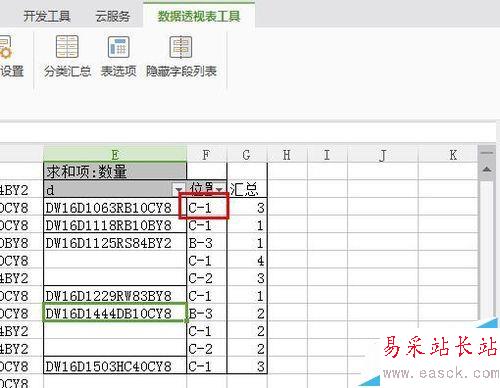
Task: Click total 2 for DW16D1444DB10CY8
Action: click(x=247, y=313)
